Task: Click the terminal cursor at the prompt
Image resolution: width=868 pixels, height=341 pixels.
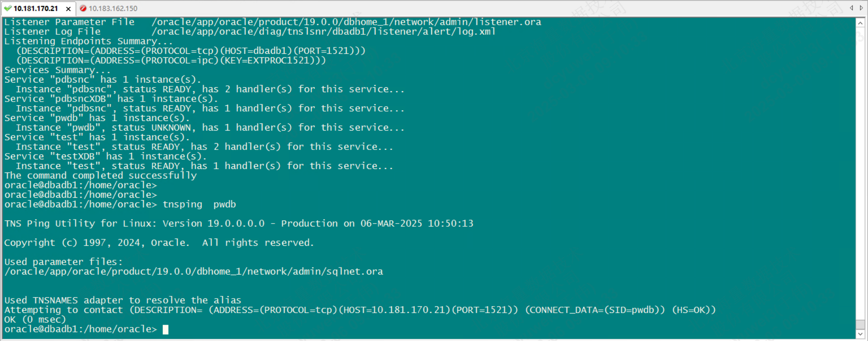Action: (165, 329)
